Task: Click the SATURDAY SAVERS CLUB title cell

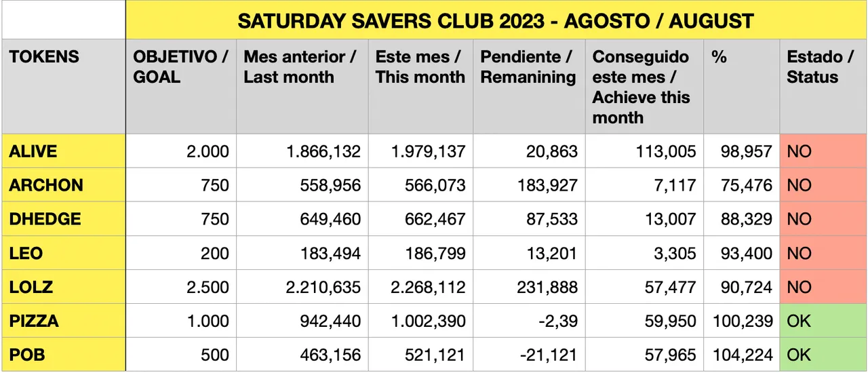Action: (495, 21)
